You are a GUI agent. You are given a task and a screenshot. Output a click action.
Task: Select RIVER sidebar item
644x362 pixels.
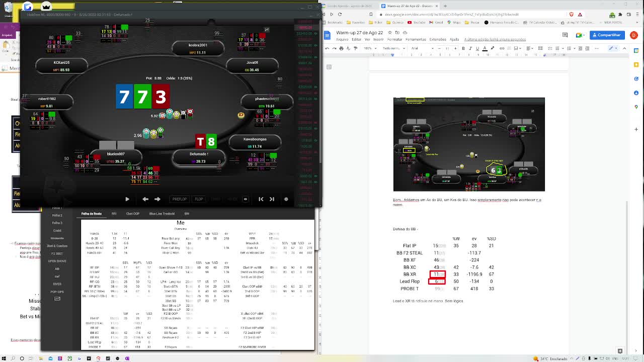(57, 284)
